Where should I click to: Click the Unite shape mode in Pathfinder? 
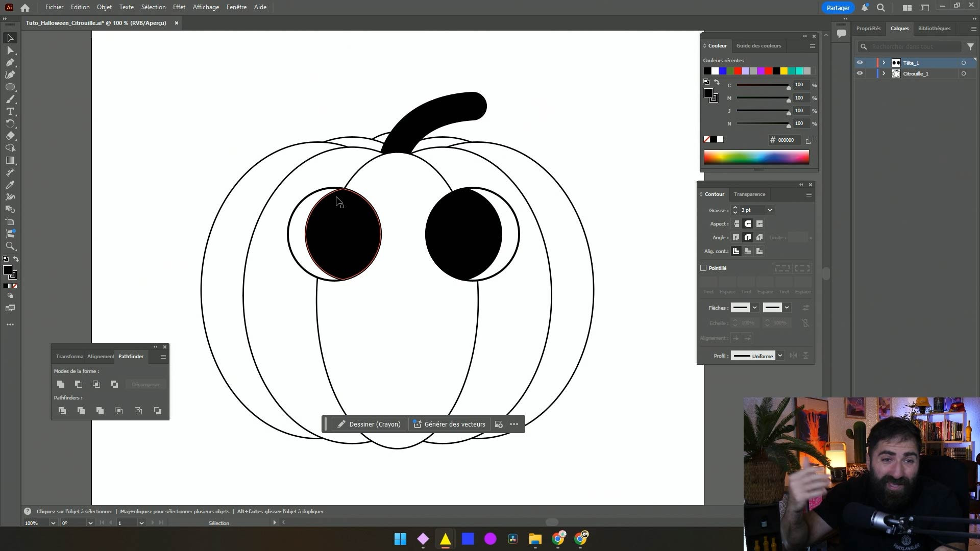click(x=61, y=384)
